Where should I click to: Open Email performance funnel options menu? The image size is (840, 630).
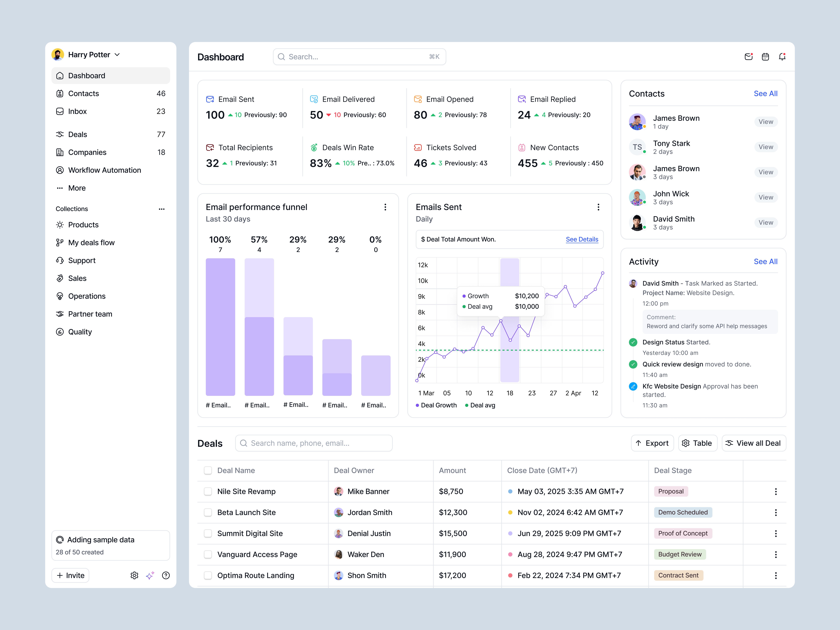pos(385,207)
